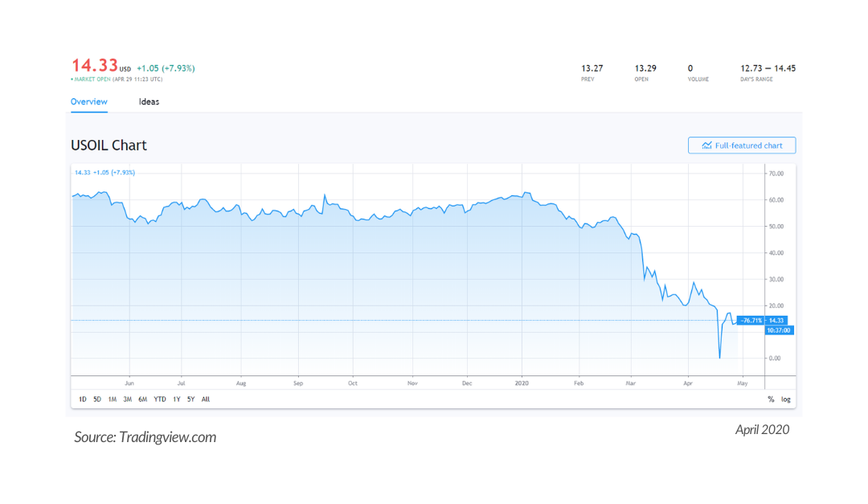Select the 1M time range

[x=113, y=399]
